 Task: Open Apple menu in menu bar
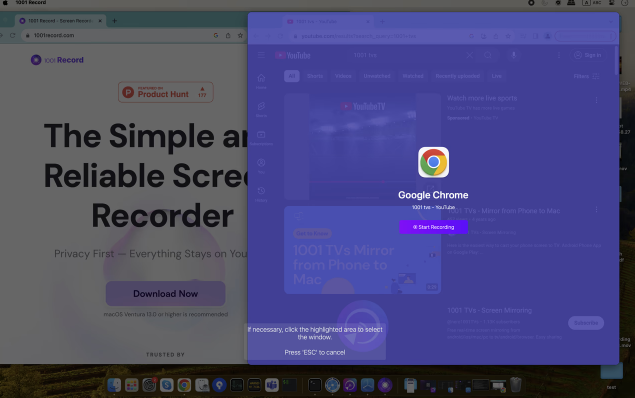(5, 2)
